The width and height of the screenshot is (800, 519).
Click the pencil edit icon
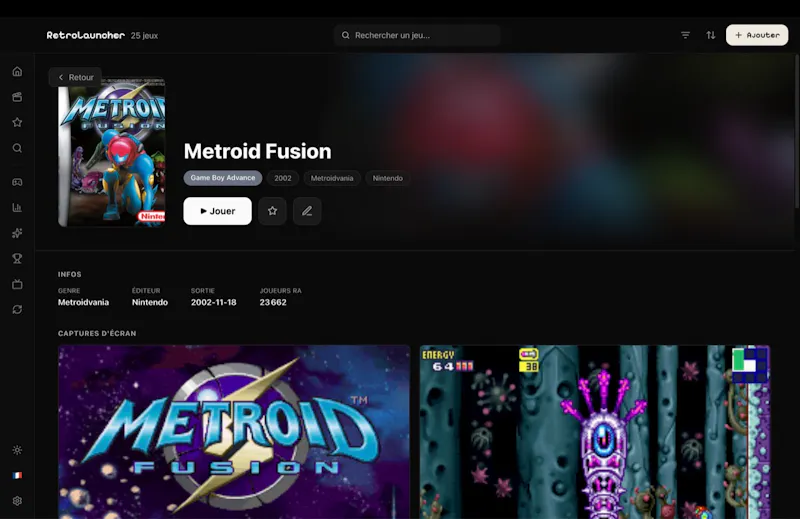coord(307,211)
